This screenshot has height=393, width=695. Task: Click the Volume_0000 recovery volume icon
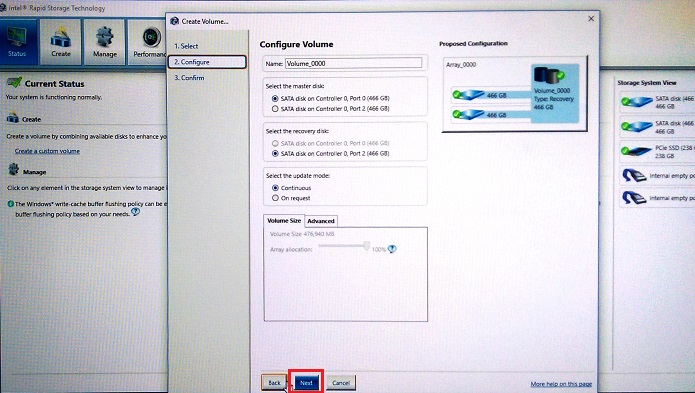(548, 75)
